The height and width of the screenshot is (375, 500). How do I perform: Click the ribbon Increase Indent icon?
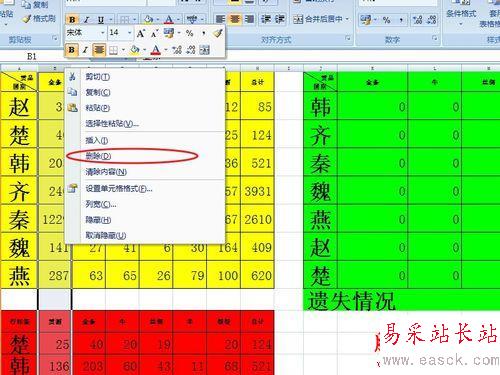(280, 19)
